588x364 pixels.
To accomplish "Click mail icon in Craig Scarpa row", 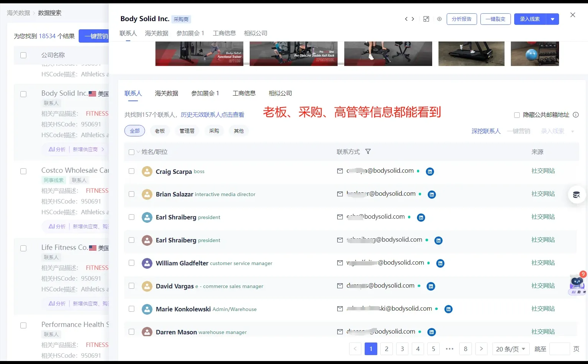I will coord(340,171).
